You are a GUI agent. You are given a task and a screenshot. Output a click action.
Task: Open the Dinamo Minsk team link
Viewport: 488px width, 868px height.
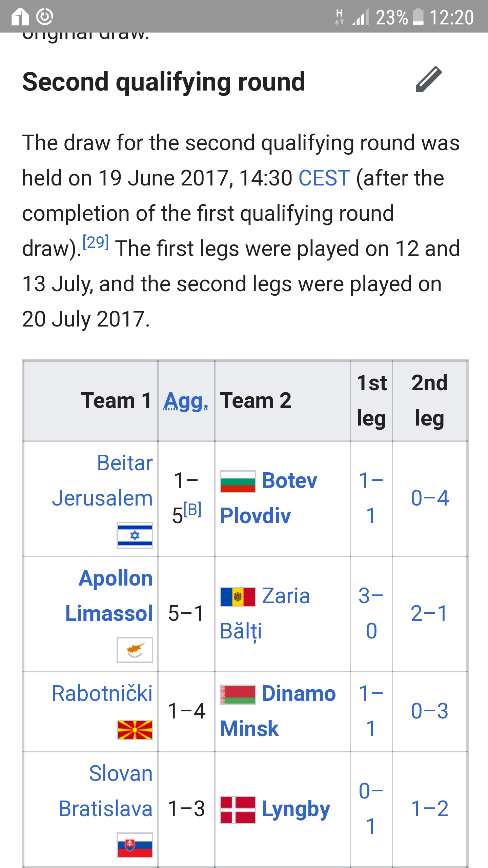point(278,711)
